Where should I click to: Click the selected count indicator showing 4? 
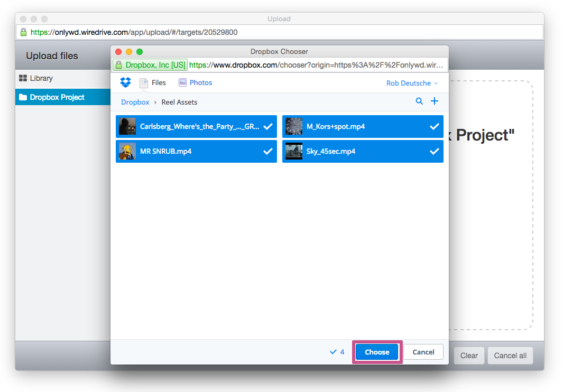coord(337,351)
